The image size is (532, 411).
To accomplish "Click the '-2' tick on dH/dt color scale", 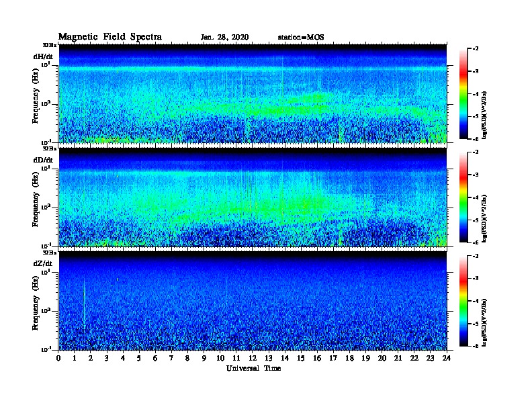I will click(x=476, y=49).
